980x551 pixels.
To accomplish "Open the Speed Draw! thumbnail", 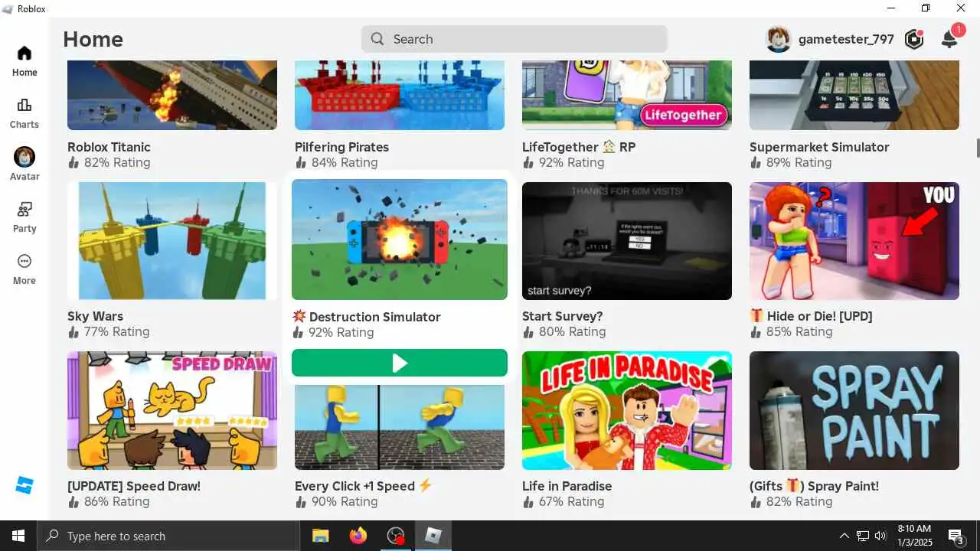I will 172,410.
